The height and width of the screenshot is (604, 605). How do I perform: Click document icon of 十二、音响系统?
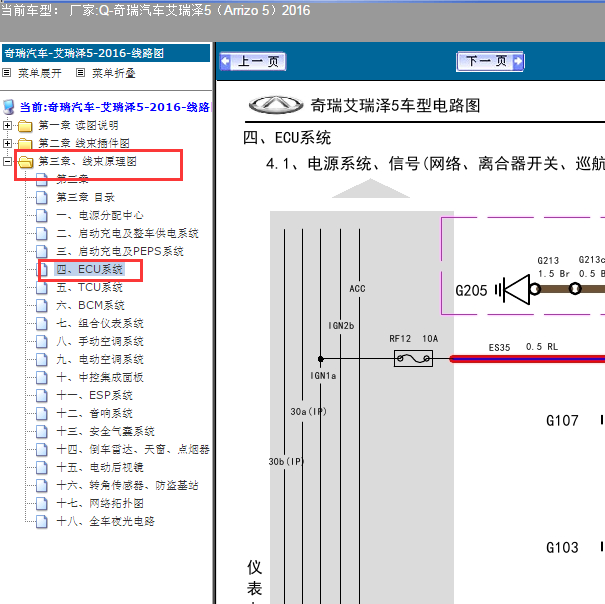click(x=42, y=413)
